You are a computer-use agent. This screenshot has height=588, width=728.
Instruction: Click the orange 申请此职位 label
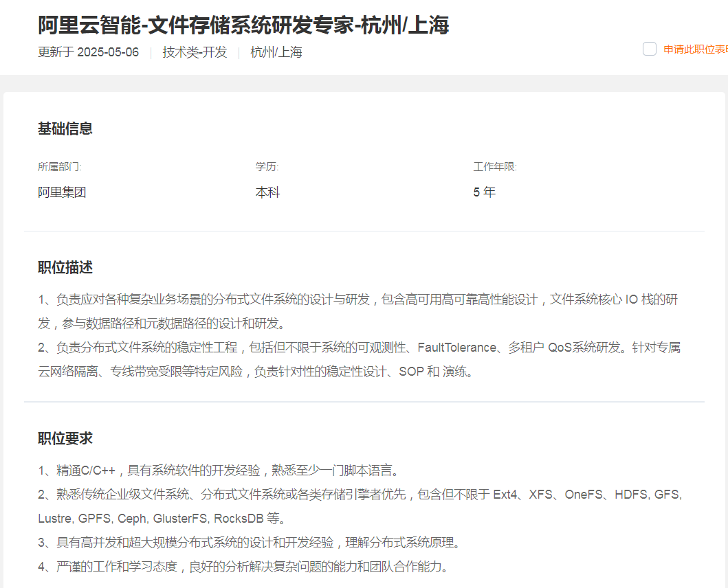(695, 49)
